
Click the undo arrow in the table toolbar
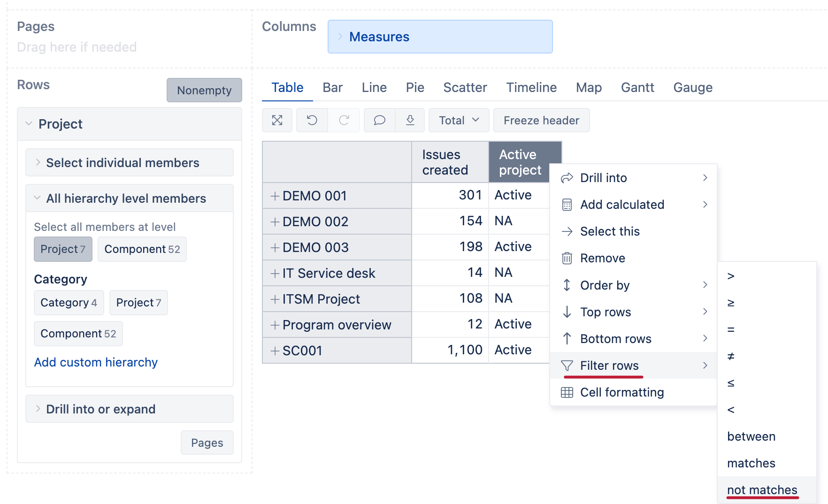(x=311, y=120)
